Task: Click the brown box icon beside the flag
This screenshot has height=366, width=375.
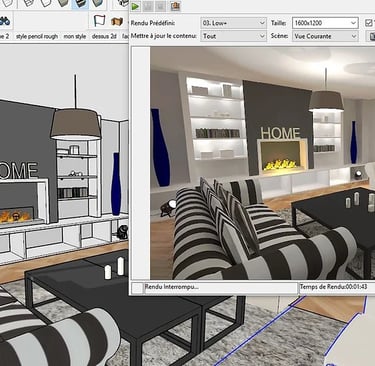Action: [x=117, y=22]
